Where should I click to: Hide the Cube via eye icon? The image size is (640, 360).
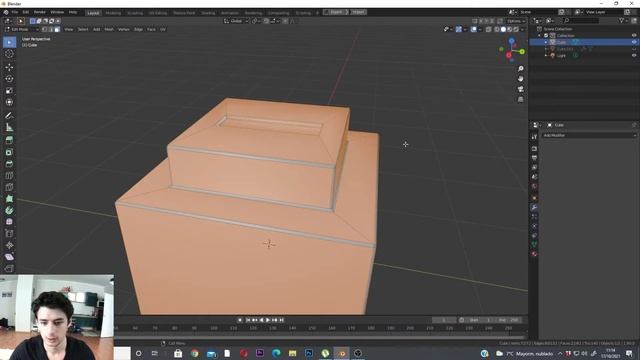(x=634, y=42)
